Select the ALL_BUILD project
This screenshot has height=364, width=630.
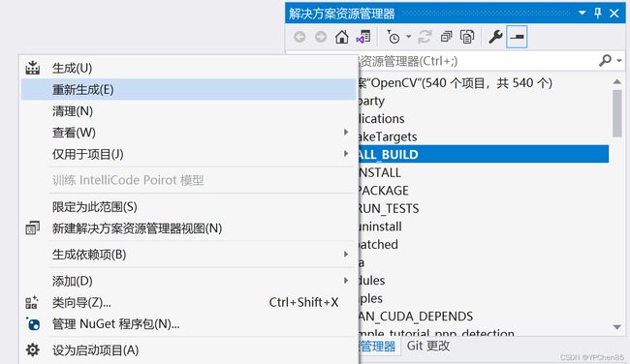(x=483, y=154)
